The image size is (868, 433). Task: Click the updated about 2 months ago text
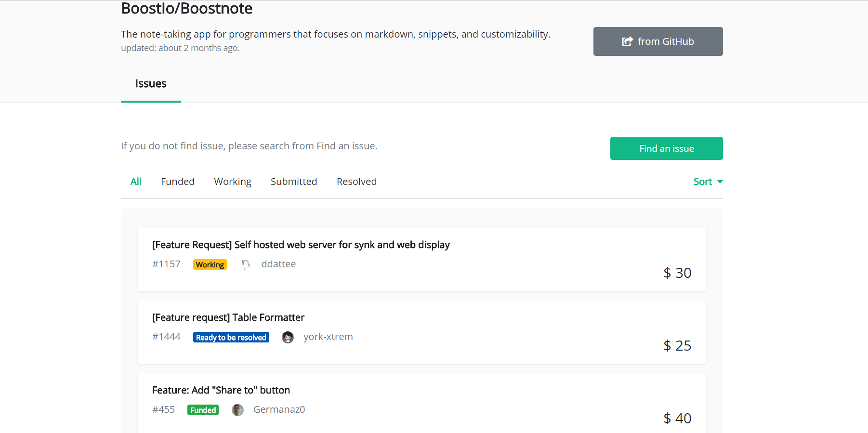tap(180, 48)
